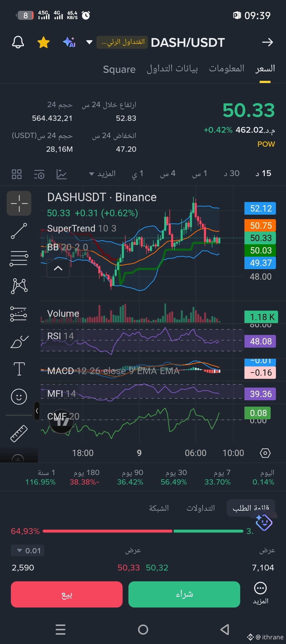
Task: Open the grid layout icon
Action: [x=17, y=174]
